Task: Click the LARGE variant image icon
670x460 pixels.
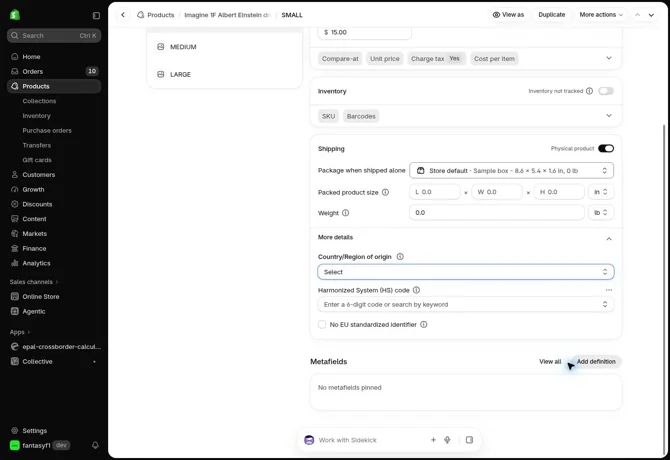Action: [161, 74]
